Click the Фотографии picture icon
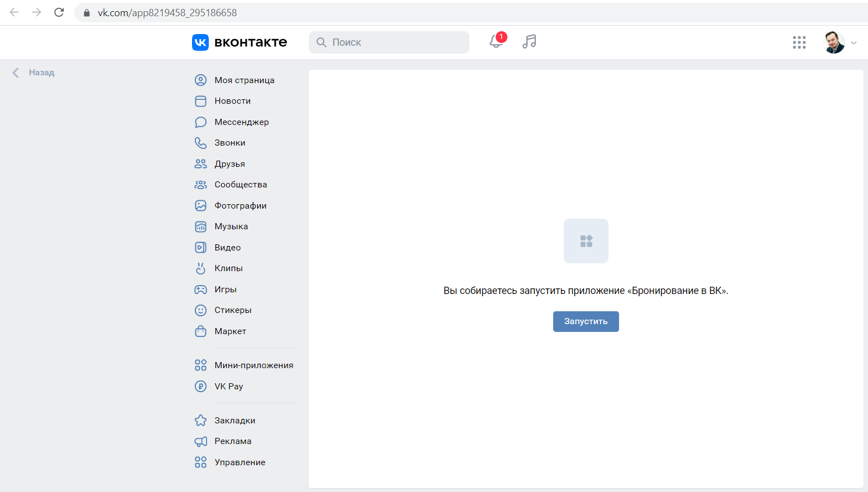Image resolution: width=868 pixels, height=492 pixels. pos(200,206)
